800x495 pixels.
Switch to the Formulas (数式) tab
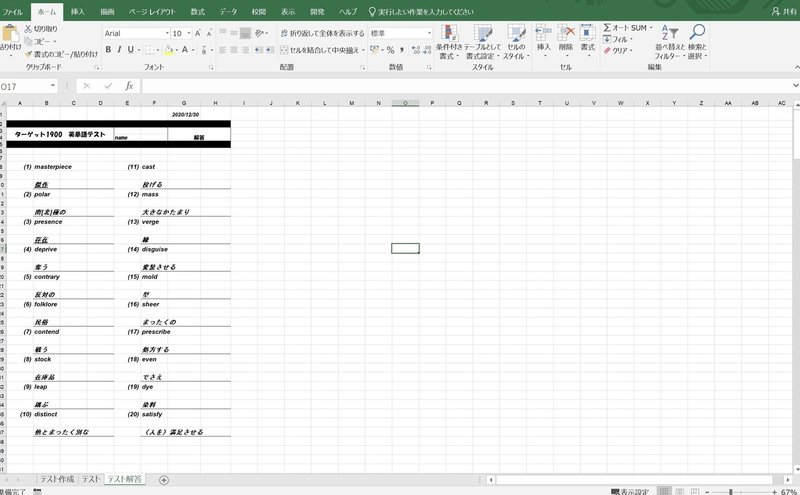coord(197,12)
